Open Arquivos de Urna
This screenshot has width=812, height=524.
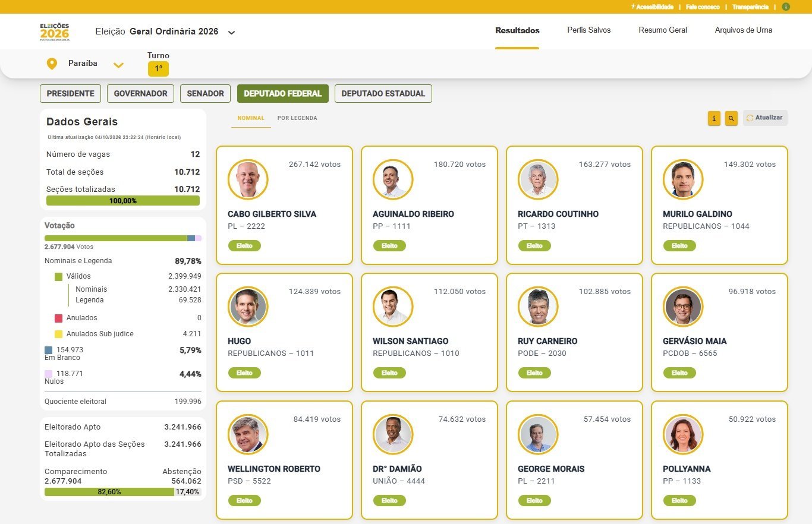(x=744, y=30)
